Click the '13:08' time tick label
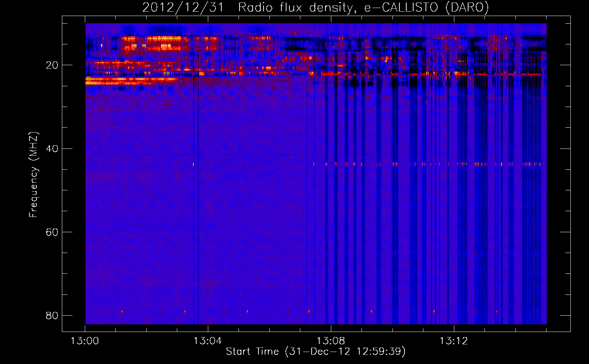The width and height of the screenshot is (589, 364). (x=331, y=341)
